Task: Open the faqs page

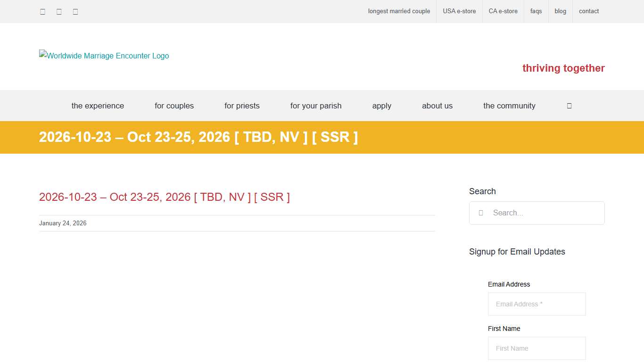Action: tap(536, 11)
